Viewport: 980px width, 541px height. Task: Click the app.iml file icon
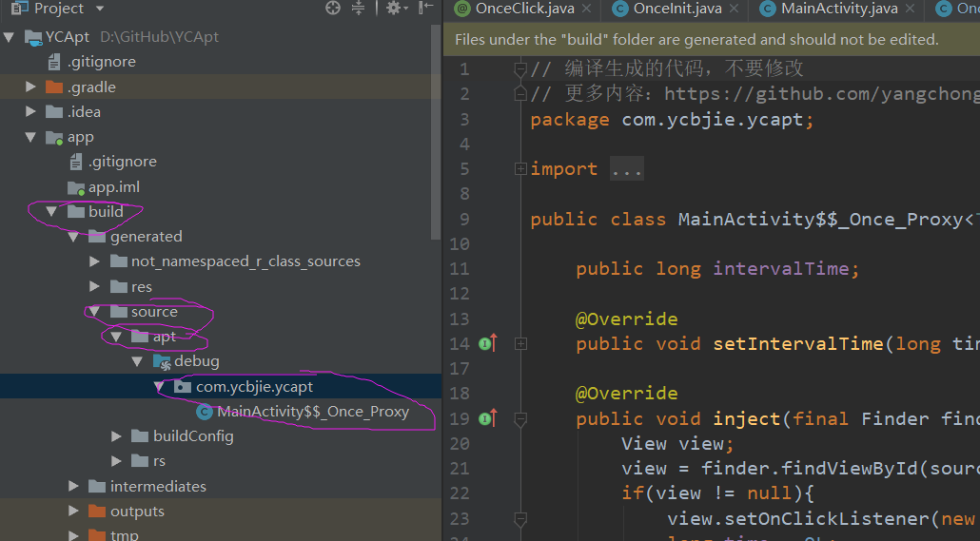[x=75, y=187]
